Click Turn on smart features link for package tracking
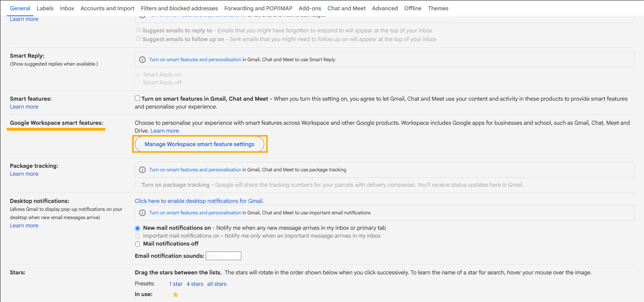This screenshot has height=302, width=644. 195,170
